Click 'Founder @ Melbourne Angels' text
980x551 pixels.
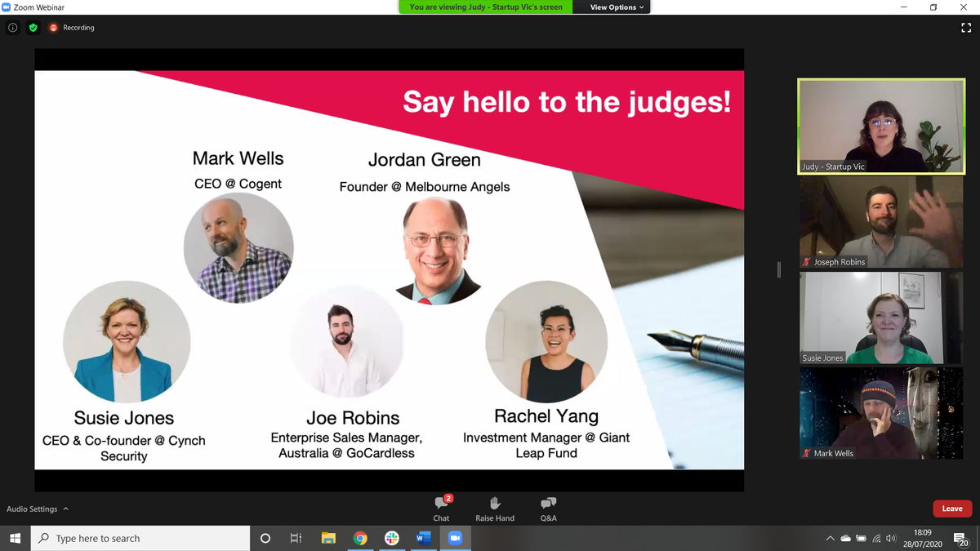[x=425, y=187]
